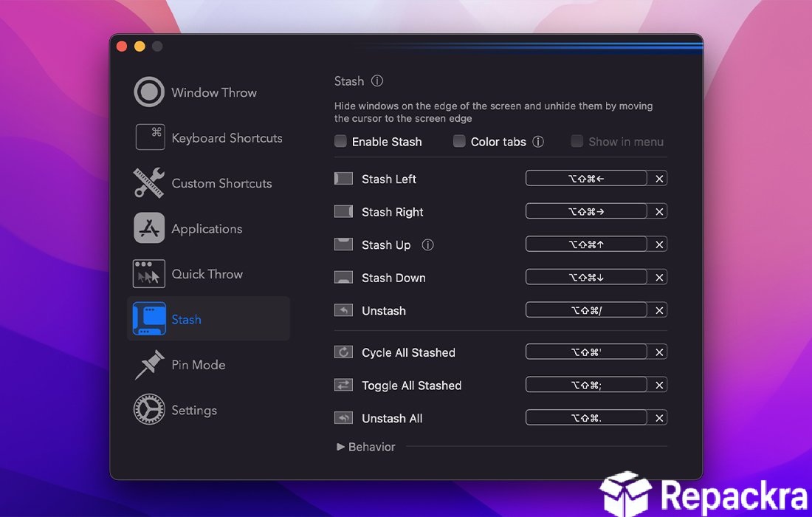
Task: Click the Stash Down shortcut field
Action: (x=586, y=277)
